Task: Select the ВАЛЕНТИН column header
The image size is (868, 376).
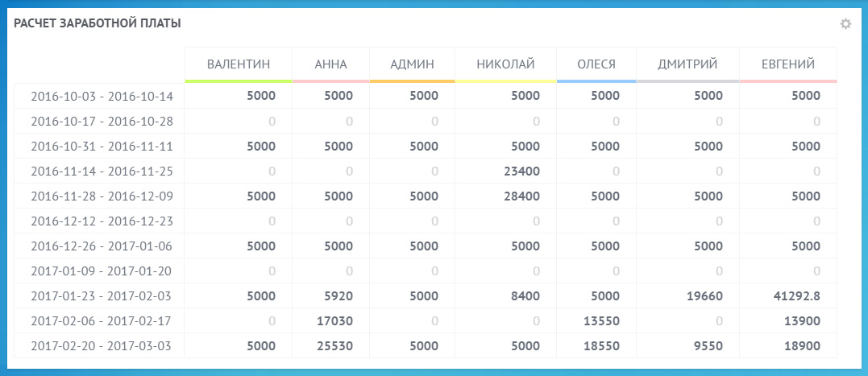Action: (x=239, y=64)
